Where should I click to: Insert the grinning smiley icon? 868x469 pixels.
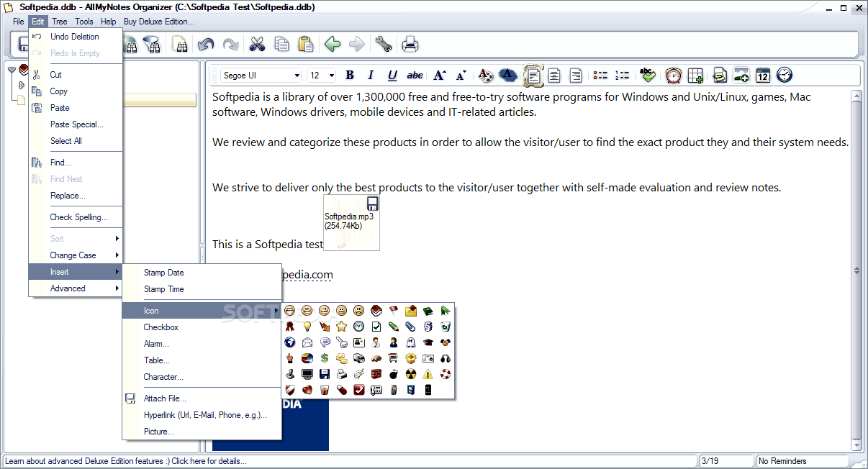coord(289,311)
